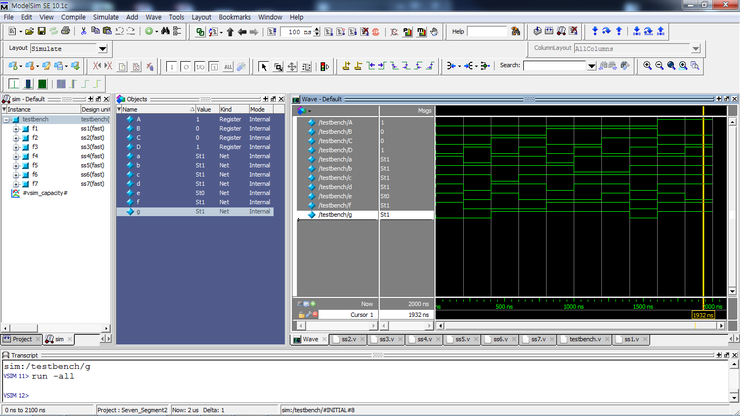This screenshot has width=740, height=416.
Task: Switch to the Project tab
Action: coord(21,339)
